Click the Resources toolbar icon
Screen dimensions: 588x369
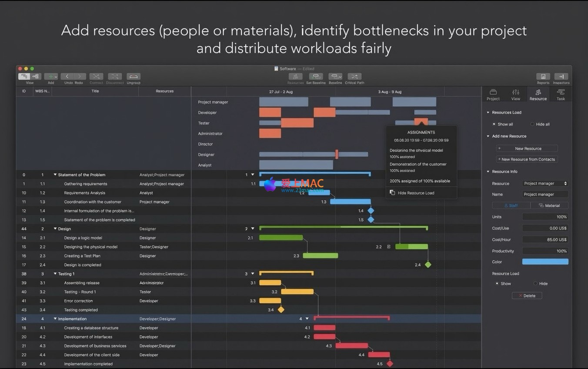[x=295, y=77]
